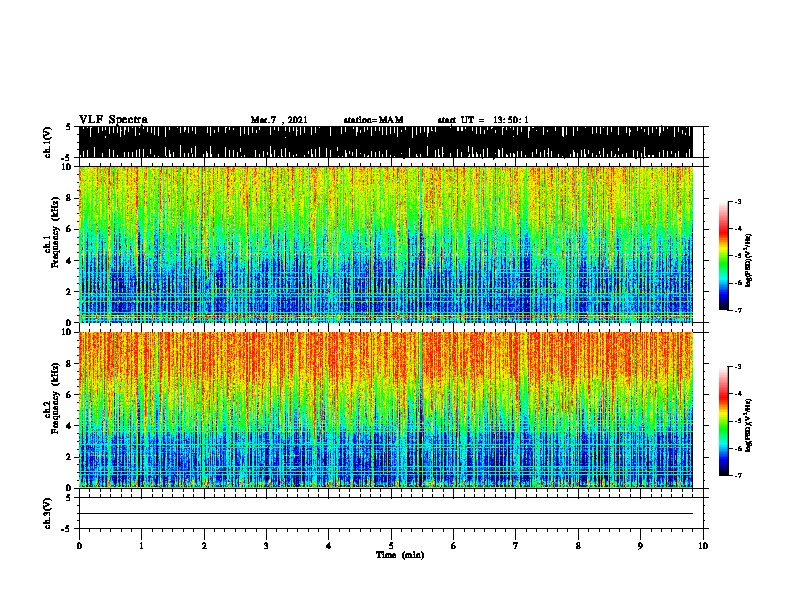Click the "ch.1(V)" waveform axis label

[48, 142]
